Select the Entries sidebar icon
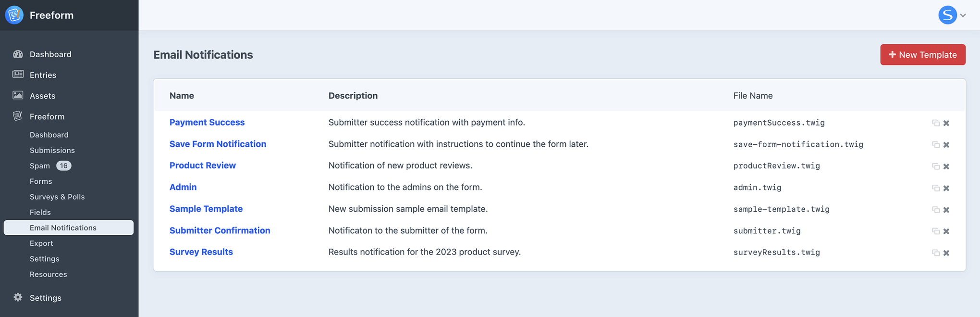Viewport: 980px width, 317px height. coord(17,75)
